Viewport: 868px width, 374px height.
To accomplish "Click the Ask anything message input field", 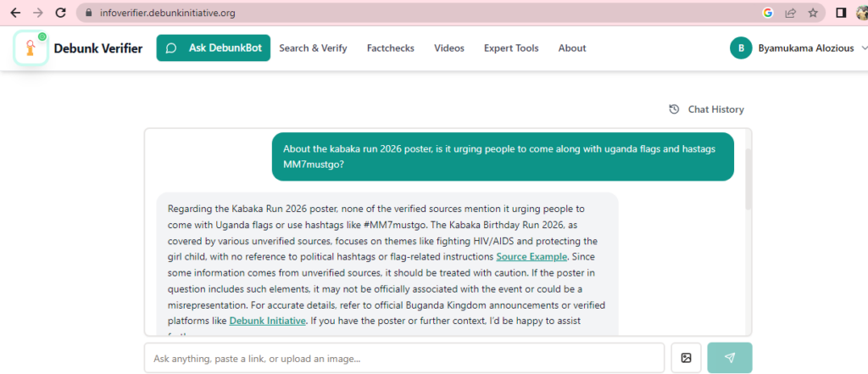I will coord(403,358).
